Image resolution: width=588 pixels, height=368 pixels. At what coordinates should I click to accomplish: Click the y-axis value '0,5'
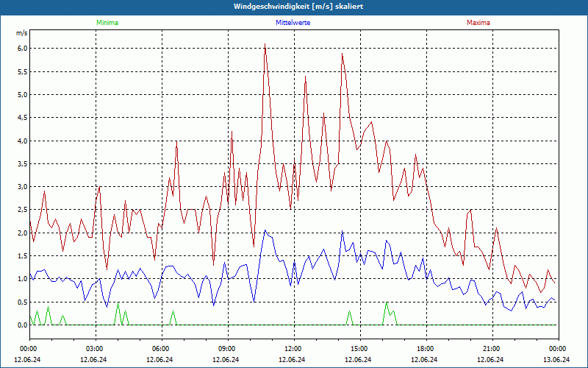point(23,302)
